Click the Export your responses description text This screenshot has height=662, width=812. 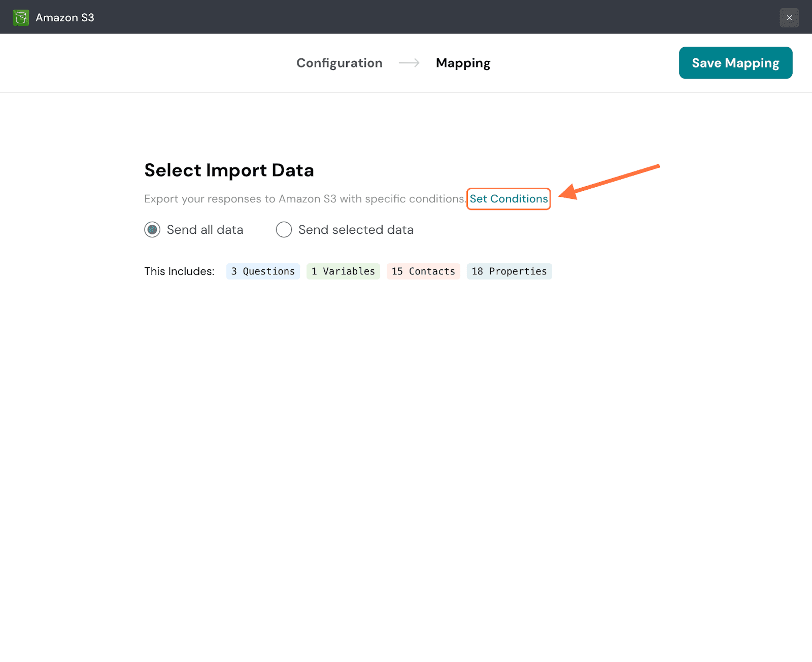click(x=304, y=199)
